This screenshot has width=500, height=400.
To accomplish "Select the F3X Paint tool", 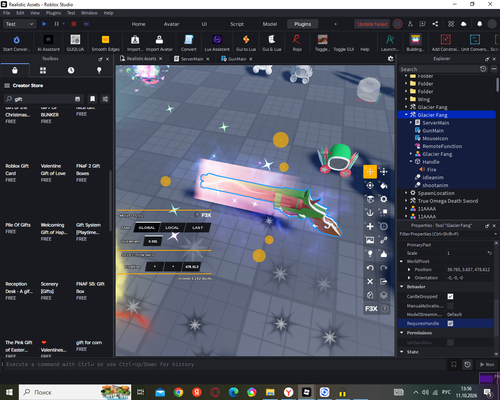I will click(384, 185).
